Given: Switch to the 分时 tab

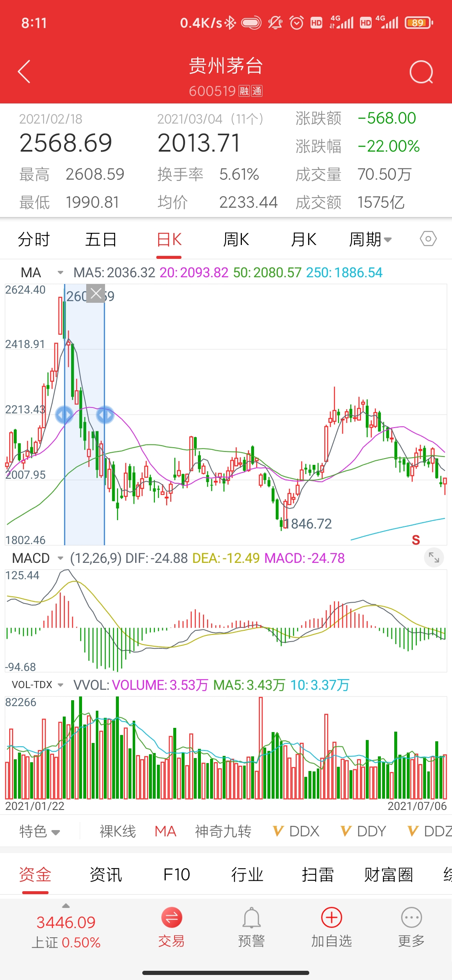Looking at the screenshot, I should 34,239.
